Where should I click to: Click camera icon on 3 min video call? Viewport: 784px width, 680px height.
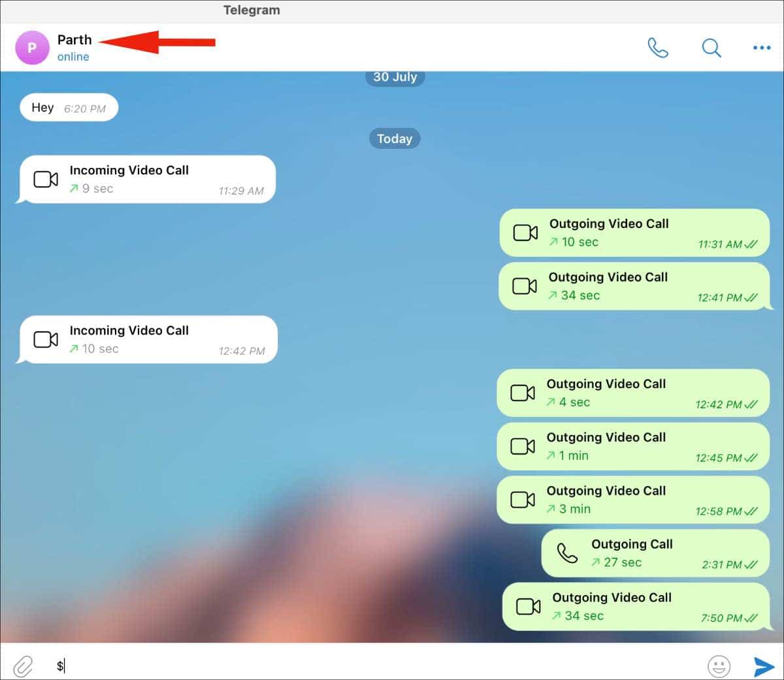(523, 500)
